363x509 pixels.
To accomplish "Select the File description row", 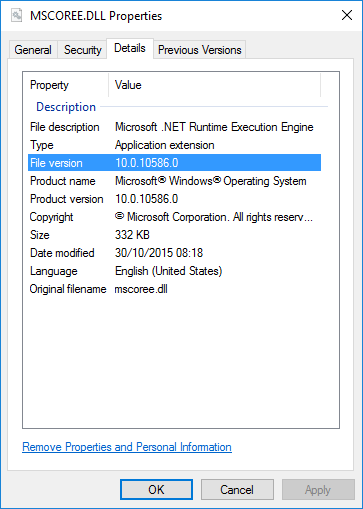I will coord(174,127).
